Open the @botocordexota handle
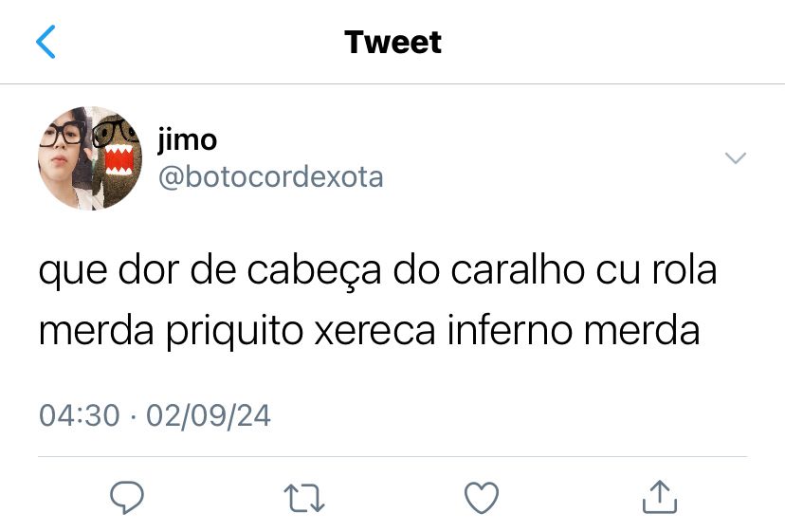This screenshot has width=785, height=532. tap(271, 177)
